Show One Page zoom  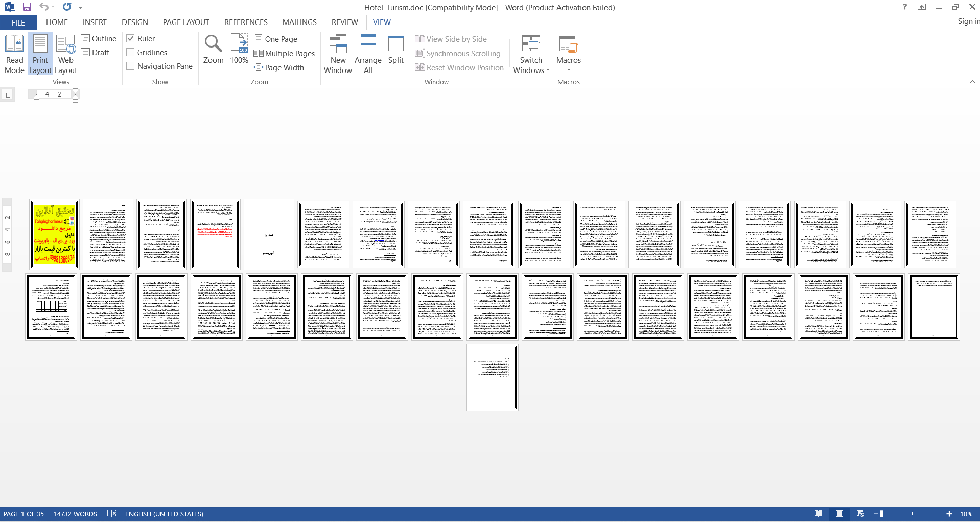pyautogui.click(x=276, y=39)
